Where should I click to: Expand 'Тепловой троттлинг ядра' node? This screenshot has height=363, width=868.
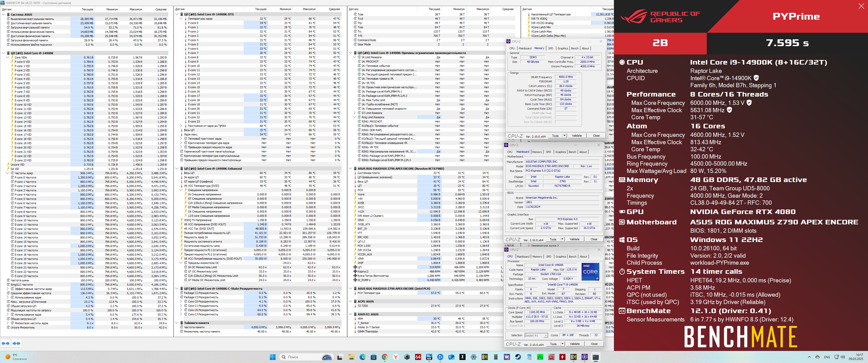(x=181, y=138)
